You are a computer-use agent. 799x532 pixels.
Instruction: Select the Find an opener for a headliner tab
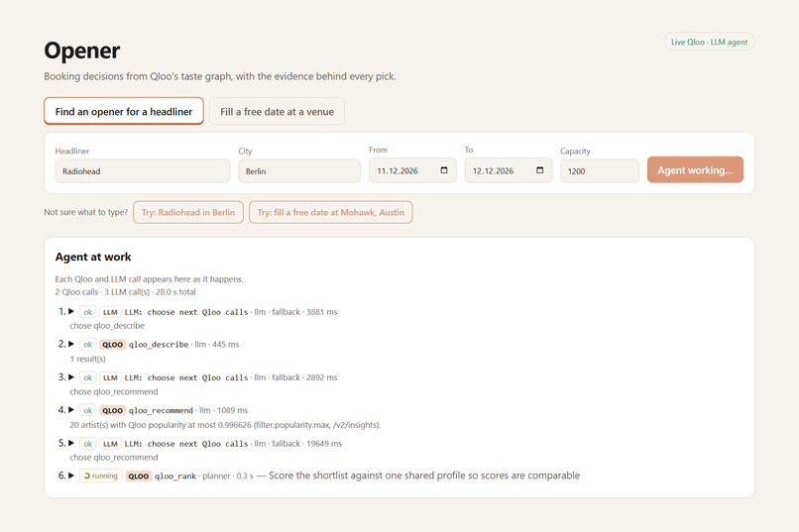point(124,111)
